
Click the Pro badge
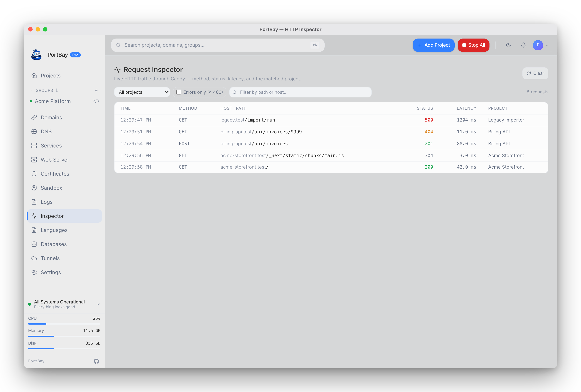[x=75, y=55]
